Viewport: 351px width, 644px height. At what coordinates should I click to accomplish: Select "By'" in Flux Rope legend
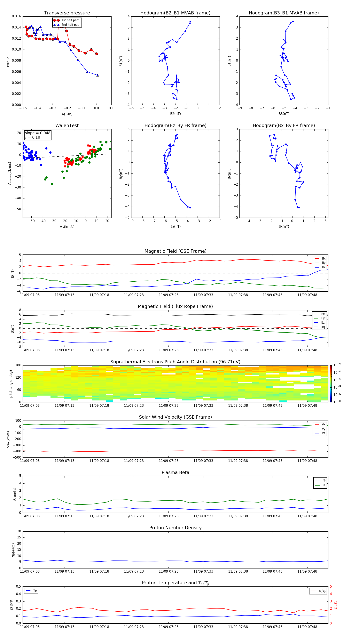tap(320, 318)
